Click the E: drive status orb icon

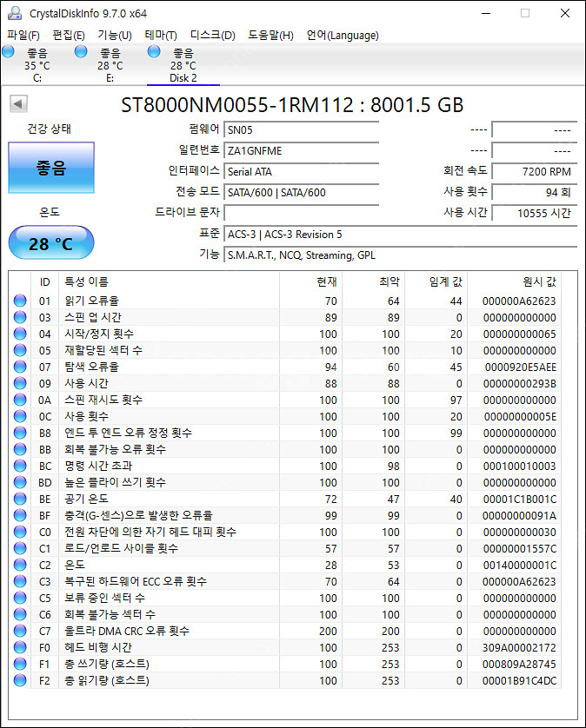pyautogui.click(x=82, y=52)
